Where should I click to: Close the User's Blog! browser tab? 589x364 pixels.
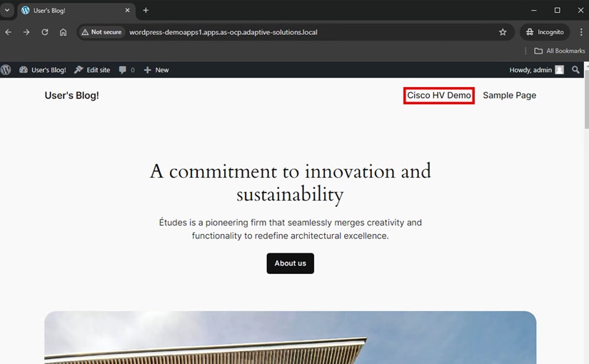127,11
